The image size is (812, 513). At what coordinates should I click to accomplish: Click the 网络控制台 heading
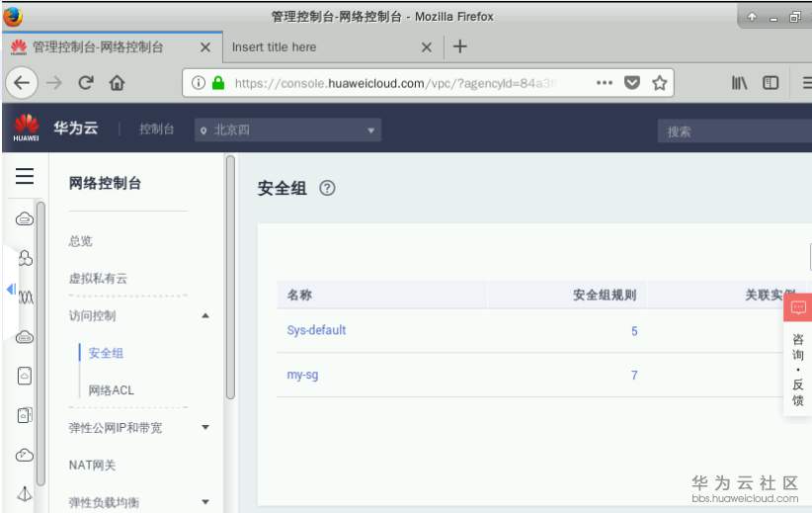(105, 183)
